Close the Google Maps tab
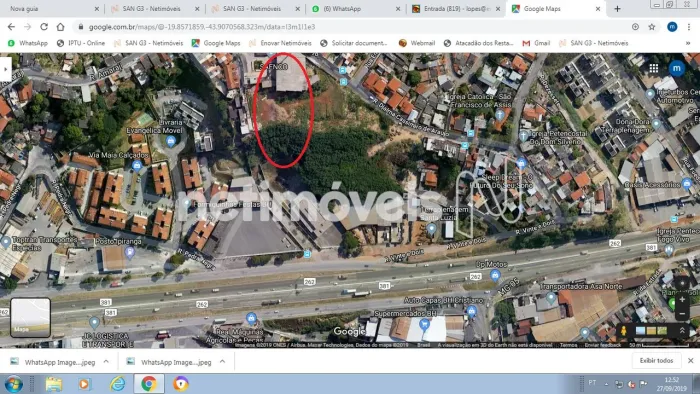 [x=598, y=8]
